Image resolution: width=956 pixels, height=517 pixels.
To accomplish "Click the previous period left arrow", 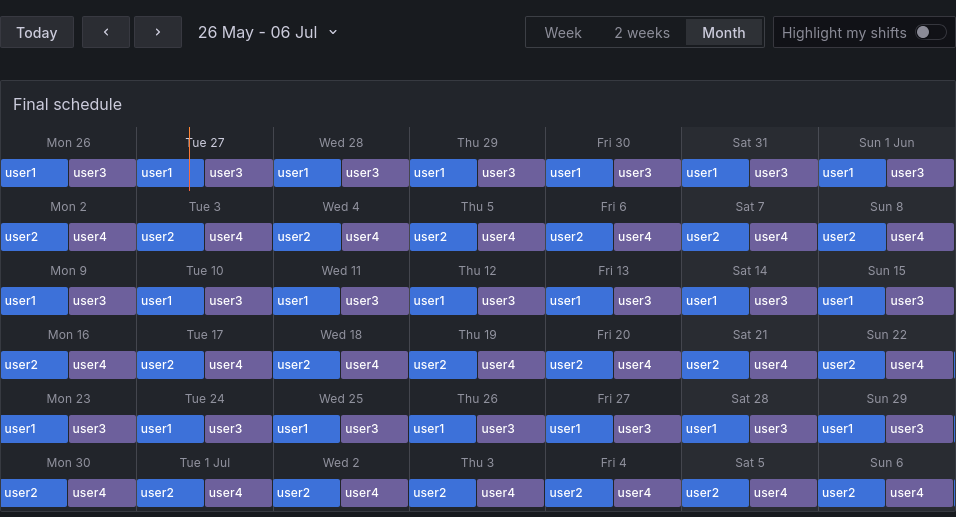I will (x=106, y=32).
